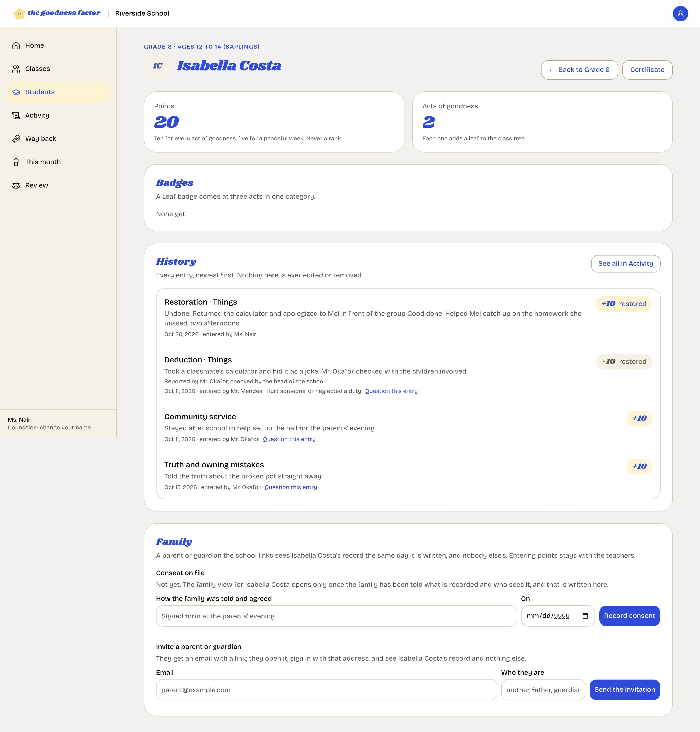Open the calendar picker in date field

click(x=585, y=616)
